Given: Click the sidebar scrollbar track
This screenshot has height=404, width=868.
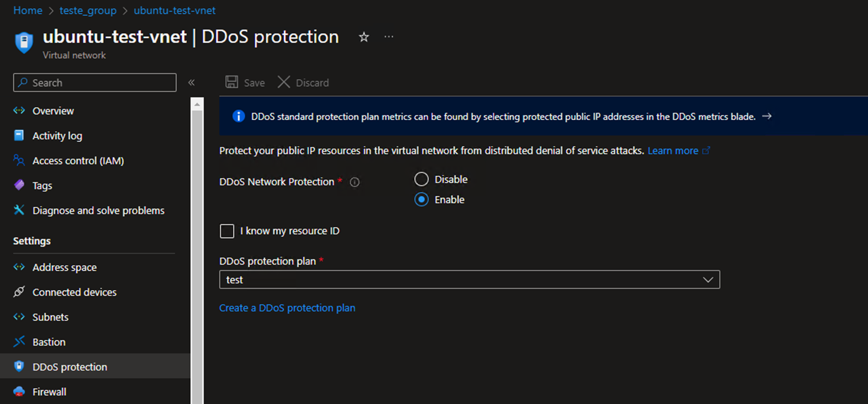Looking at the screenshot, I should pos(197,257).
